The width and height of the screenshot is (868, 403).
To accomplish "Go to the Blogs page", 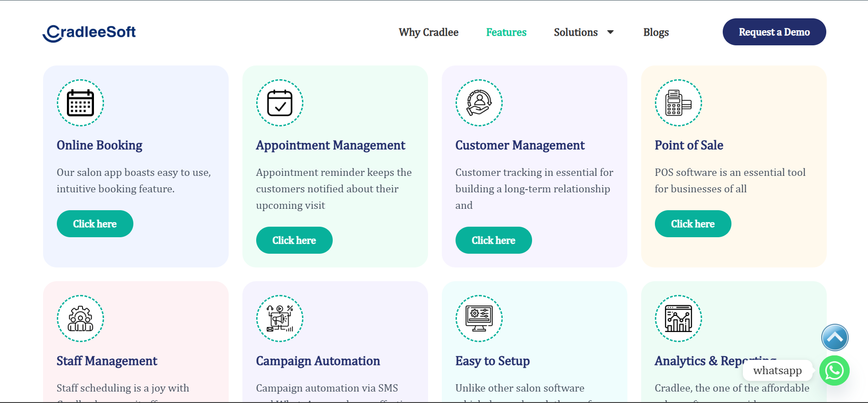I will pyautogui.click(x=656, y=32).
